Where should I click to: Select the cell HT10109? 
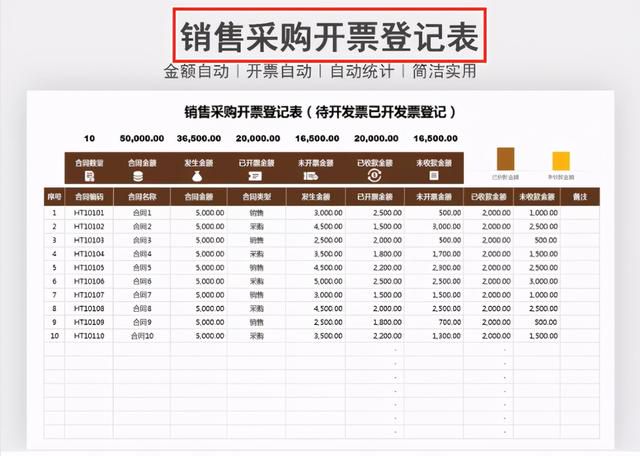[x=89, y=322]
